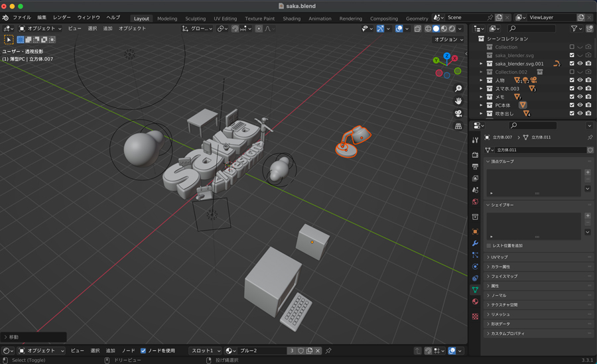Uncheck the saka_blender.svg.001 collection checkbox
This screenshot has width=597, height=364.
572,64
